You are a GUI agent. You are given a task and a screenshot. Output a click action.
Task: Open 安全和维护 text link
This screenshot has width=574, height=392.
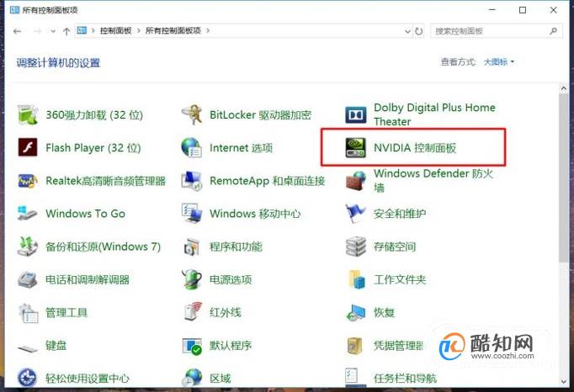coord(400,214)
